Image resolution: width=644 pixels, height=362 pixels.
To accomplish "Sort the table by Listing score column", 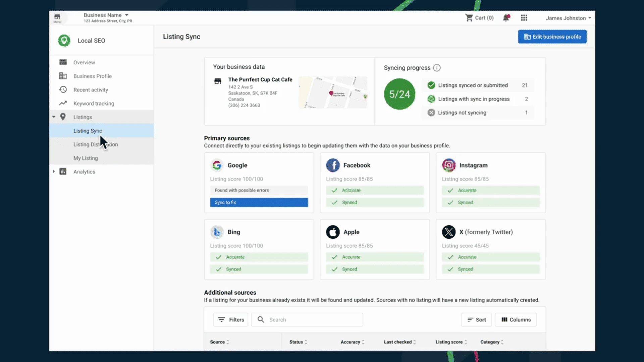I will pos(451,342).
